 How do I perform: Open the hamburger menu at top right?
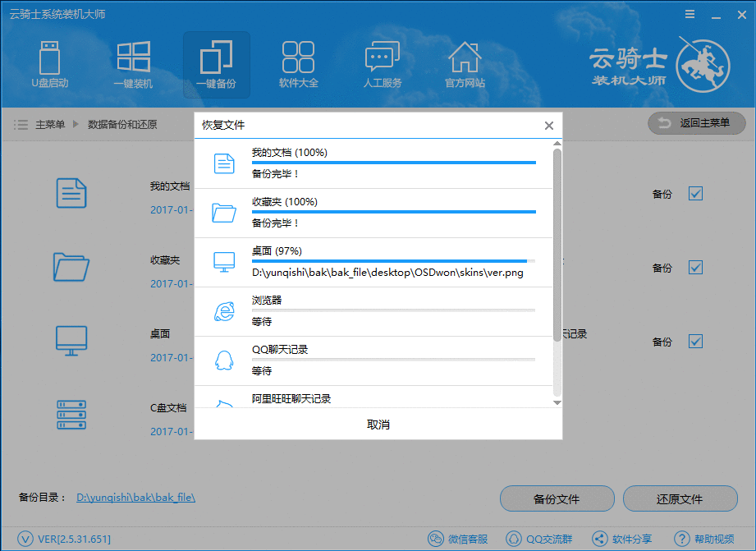tap(689, 13)
